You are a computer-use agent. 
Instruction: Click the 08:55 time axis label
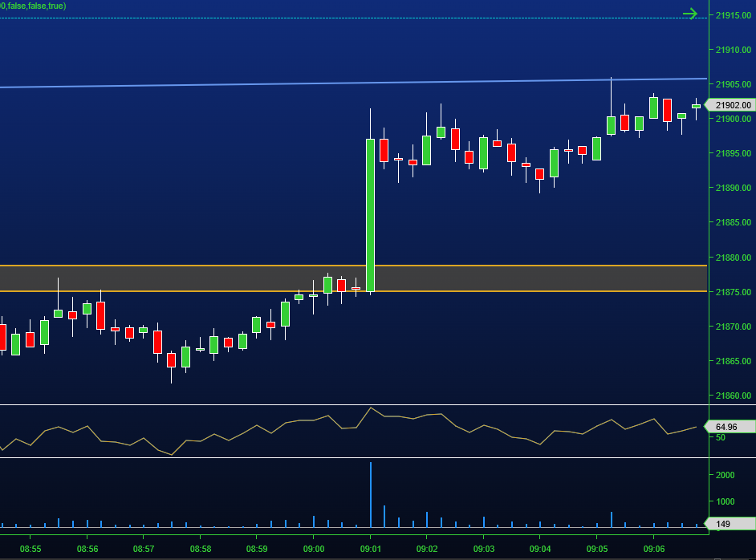coord(30,549)
